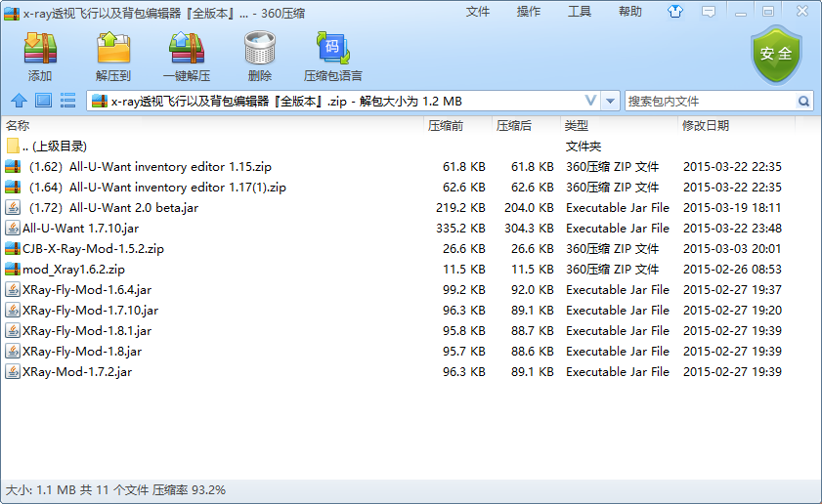
Task: Click the skin shirt icon in title bar
Action: (x=675, y=12)
